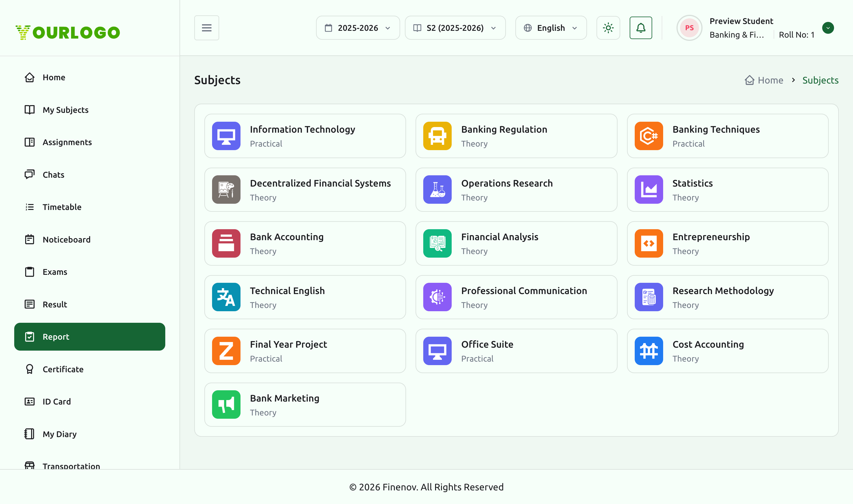The width and height of the screenshot is (853, 504).
Task: Open the S2 (2025-2026) semester dropdown
Action: click(455, 28)
